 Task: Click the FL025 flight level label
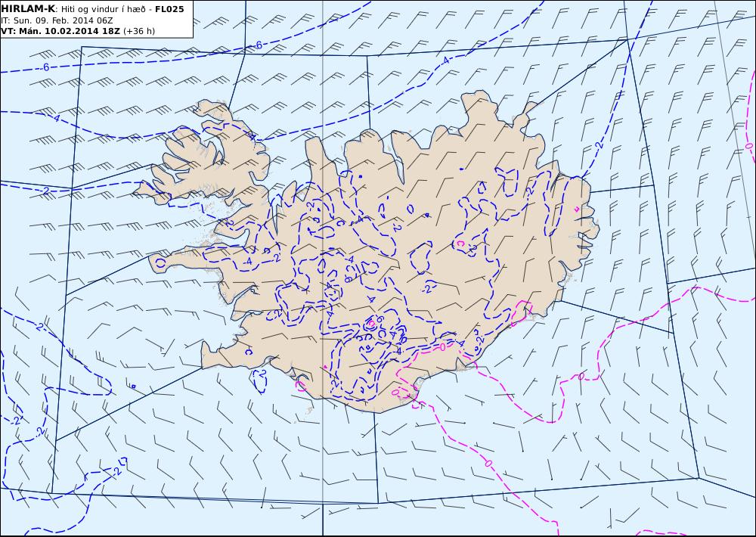click(169, 9)
